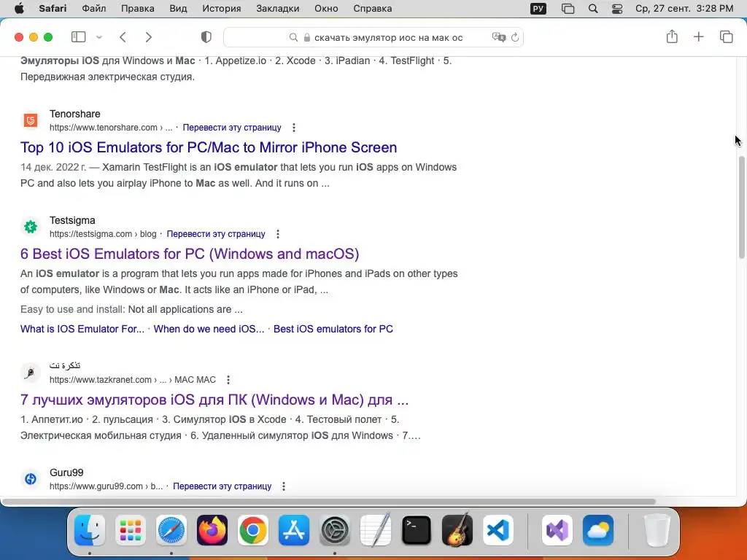Switch the РУ keyboard input source

pyautogui.click(x=538, y=9)
